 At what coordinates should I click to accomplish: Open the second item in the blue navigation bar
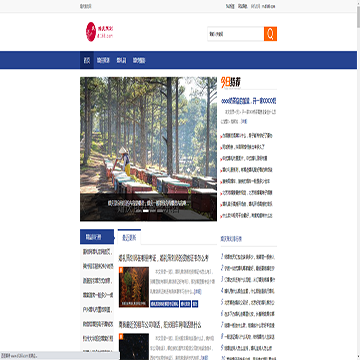coord(103,60)
